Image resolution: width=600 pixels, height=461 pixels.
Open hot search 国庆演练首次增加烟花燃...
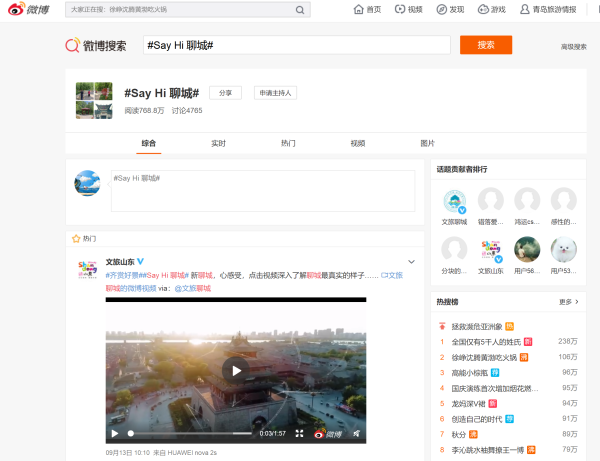495,389
